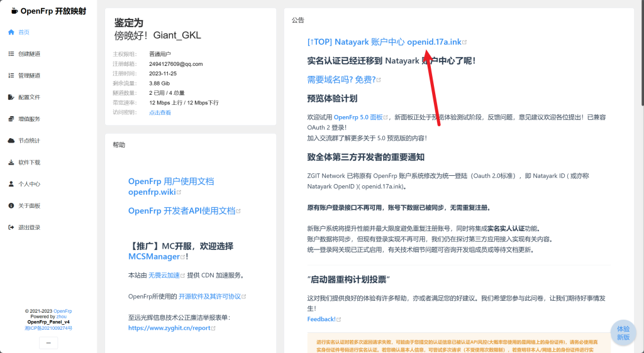Click the 公告 panel title

[297, 20]
